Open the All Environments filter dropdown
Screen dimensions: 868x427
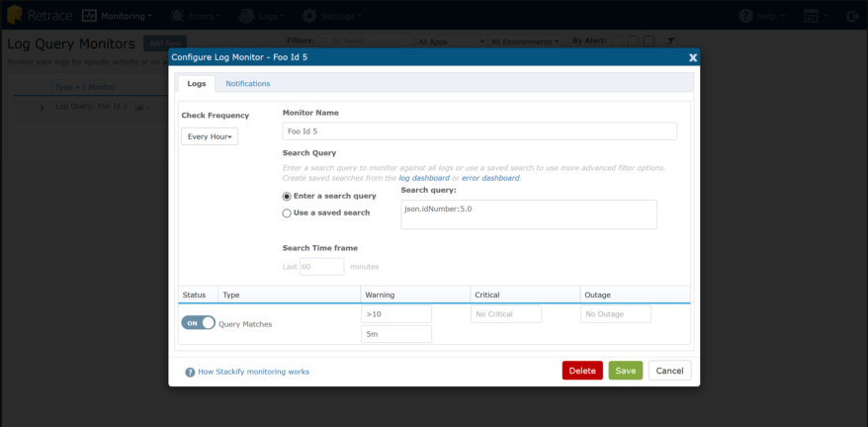click(x=524, y=42)
